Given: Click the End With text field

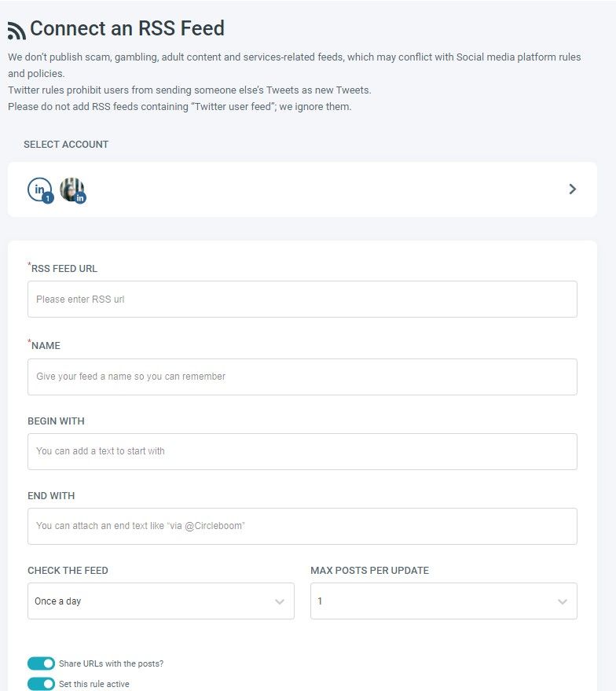Looking at the screenshot, I should click(x=302, y=526).
